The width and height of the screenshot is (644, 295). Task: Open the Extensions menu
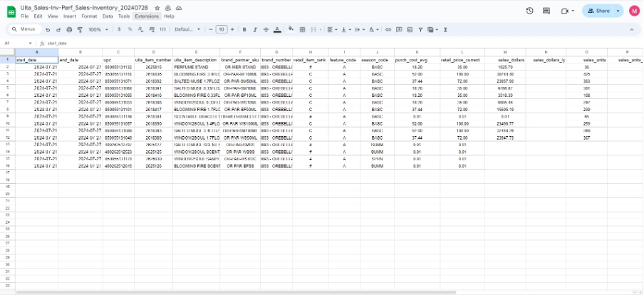point(147,16)
